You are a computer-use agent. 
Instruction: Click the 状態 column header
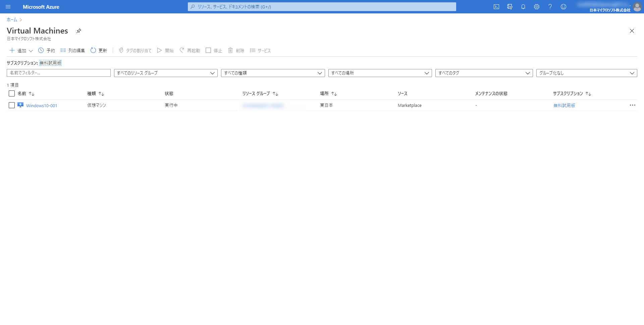coord(169,93)
